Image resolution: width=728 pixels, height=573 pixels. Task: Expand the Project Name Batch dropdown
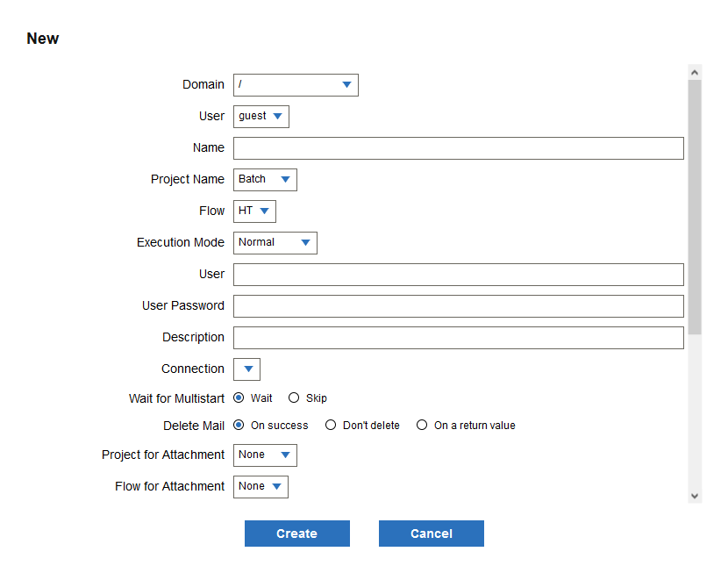pos(265,180)
